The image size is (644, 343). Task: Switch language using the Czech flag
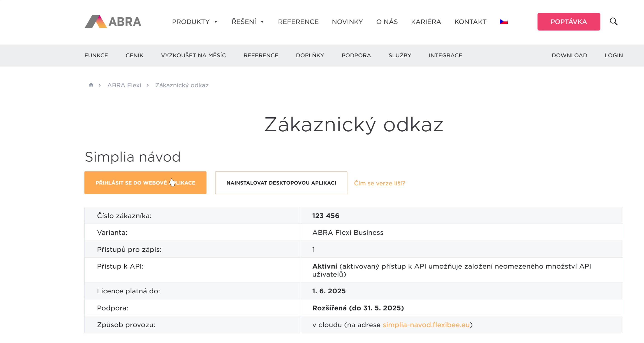(504, 21)
